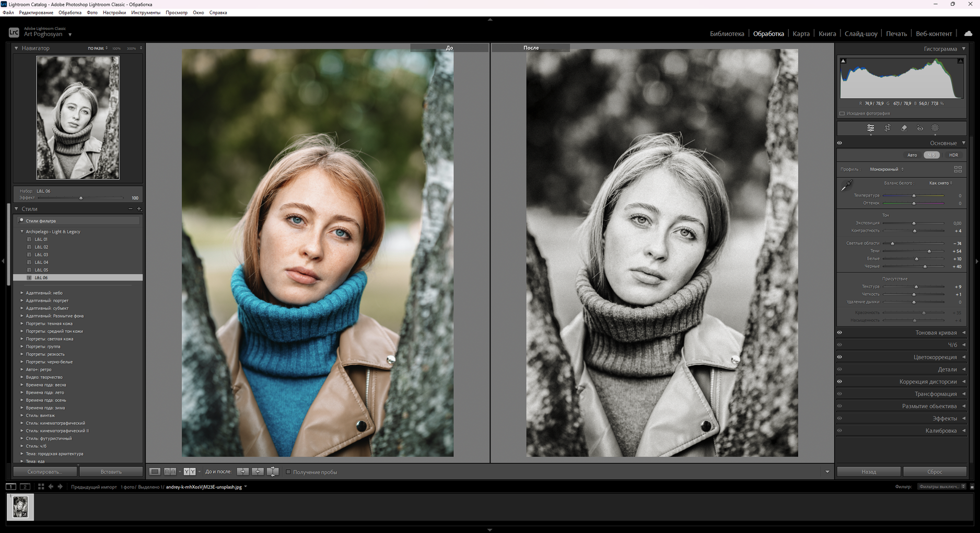Expand the Портреты: черно-белые preset group
Viewport: 980px width, 533px height.
point(22,362)
